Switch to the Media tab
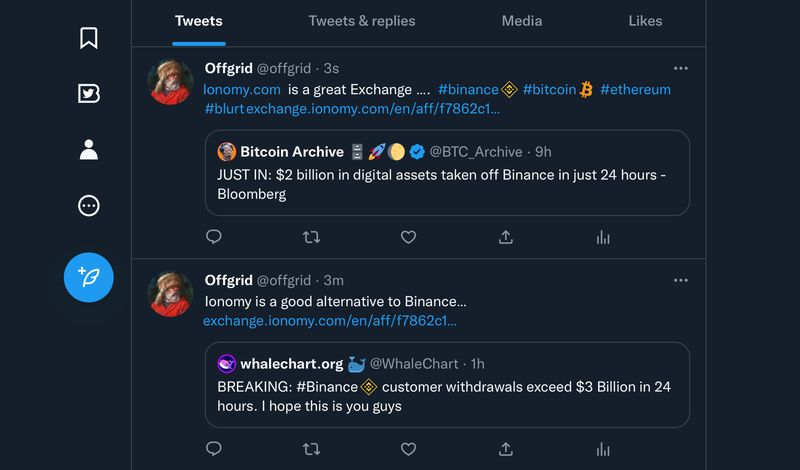 click(521, 21)
